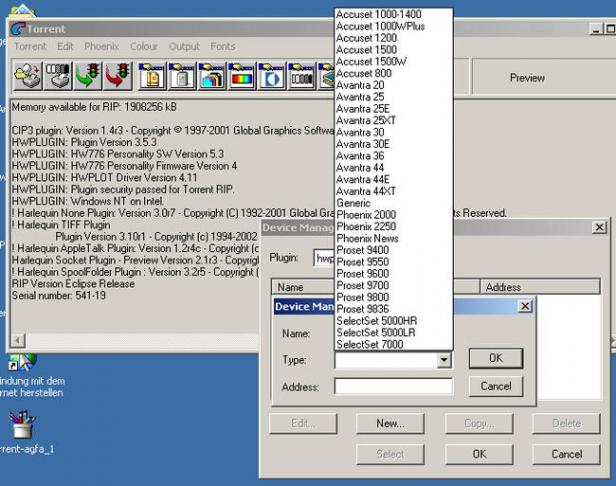Click the print file printer icon
616x486 pixels.
point(27,76)
